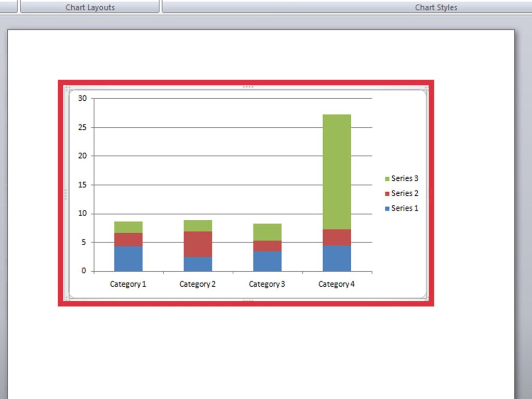This screenshot has height=399, width=532.
Task: Click the left-middle chart sizing handle
Action: [66, 194]
